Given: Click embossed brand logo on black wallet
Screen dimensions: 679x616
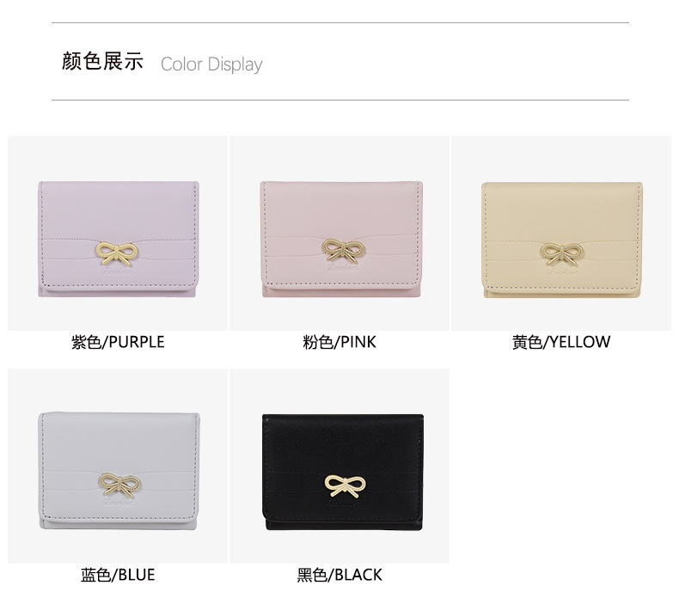Looking at the screenshot, I should click(x=343, y=504).
